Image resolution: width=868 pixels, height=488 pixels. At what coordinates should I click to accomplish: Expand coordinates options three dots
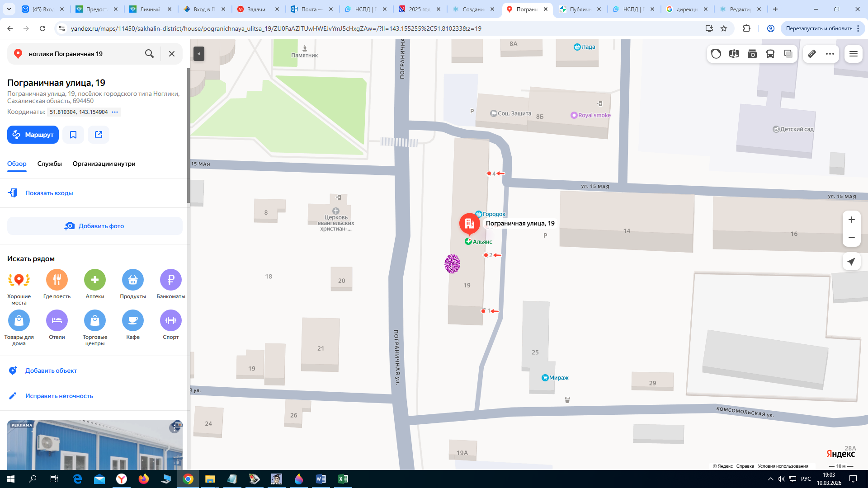tap(115, 112)
